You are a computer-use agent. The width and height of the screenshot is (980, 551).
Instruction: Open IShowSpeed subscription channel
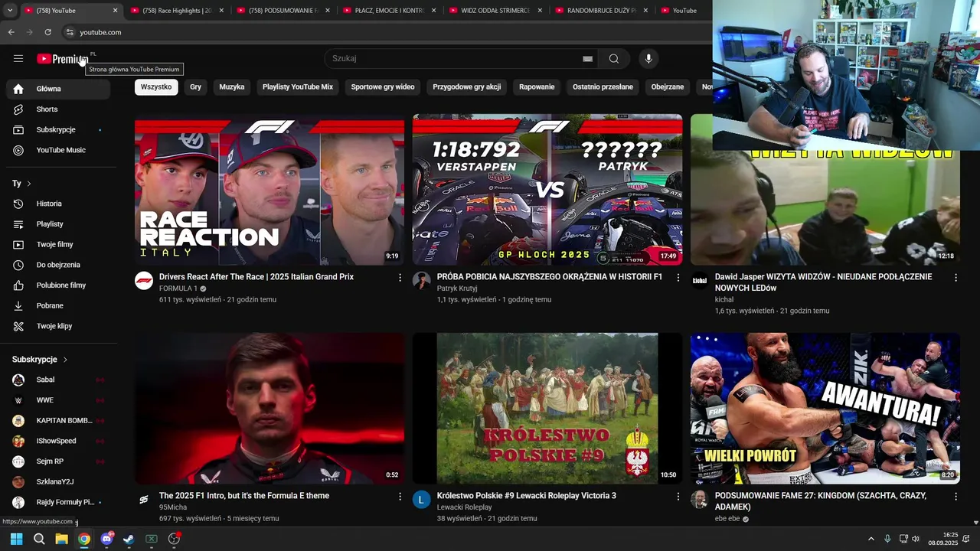[x=58, y=441]
